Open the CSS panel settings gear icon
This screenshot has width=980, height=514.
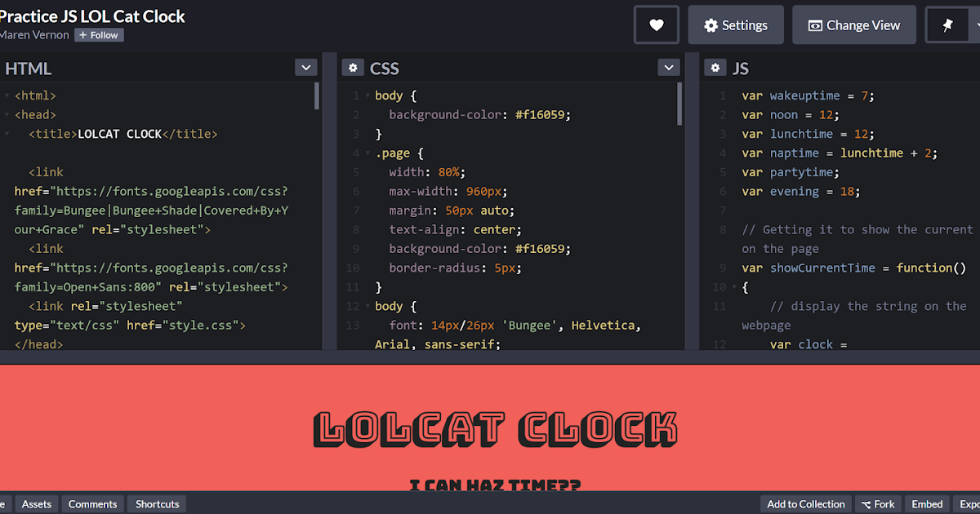pyautogui.click(x=354, y=68)
